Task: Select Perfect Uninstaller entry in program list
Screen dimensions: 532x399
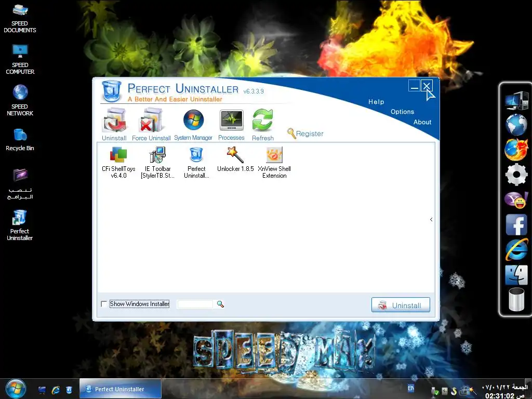Action: click(196, 163)
